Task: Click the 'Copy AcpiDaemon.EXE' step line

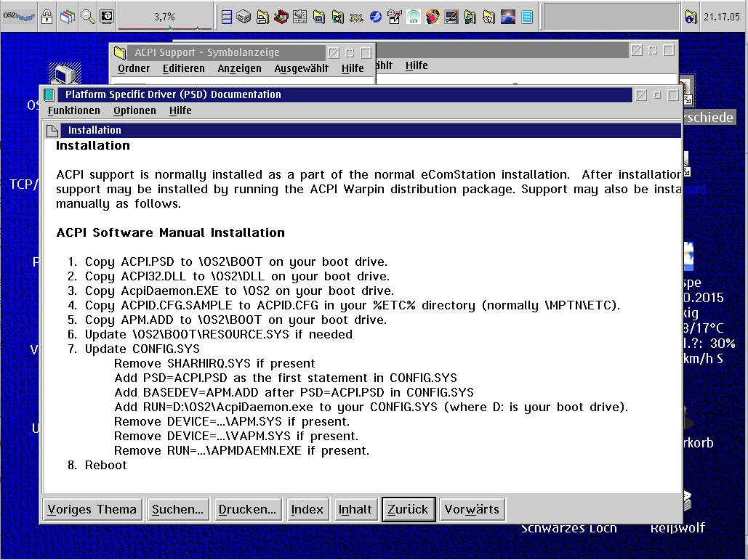Action: point(239,291)
